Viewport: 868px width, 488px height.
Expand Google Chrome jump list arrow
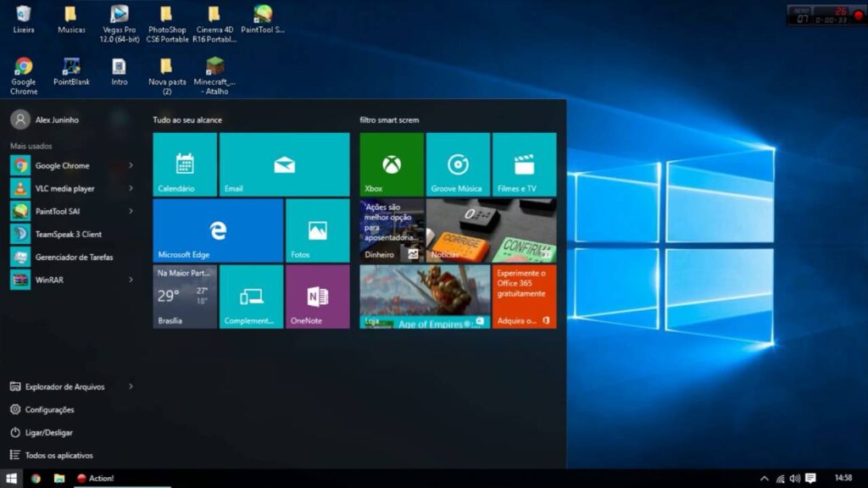(x=131, y=165)
